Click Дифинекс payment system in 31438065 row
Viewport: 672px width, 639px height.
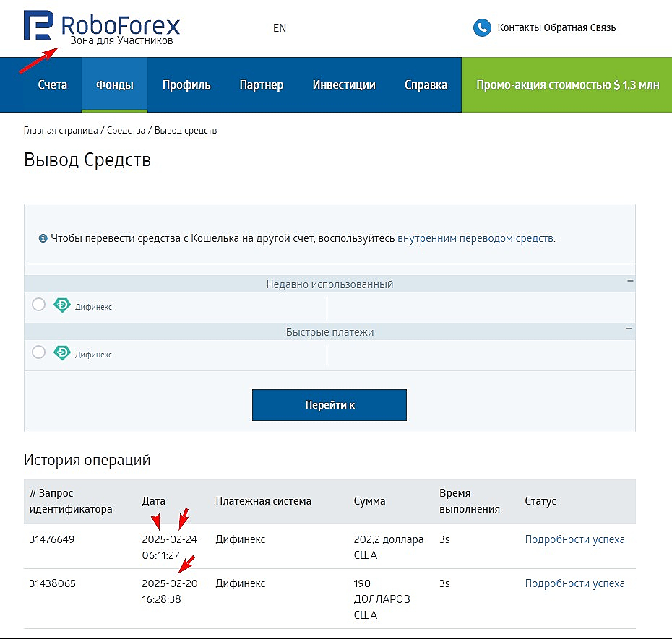tap(241, 583)
